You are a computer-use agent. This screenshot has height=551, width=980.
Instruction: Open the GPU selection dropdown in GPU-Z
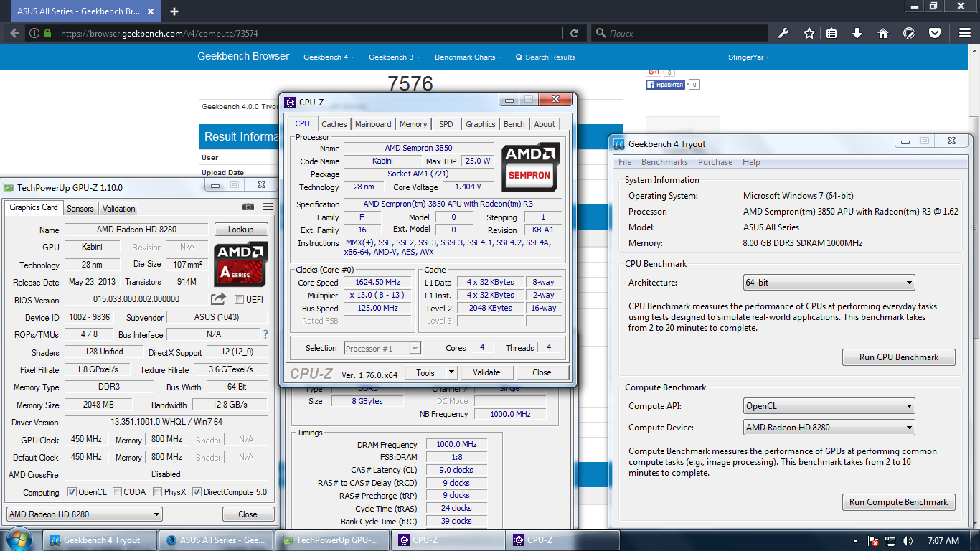tap(84, 514)
